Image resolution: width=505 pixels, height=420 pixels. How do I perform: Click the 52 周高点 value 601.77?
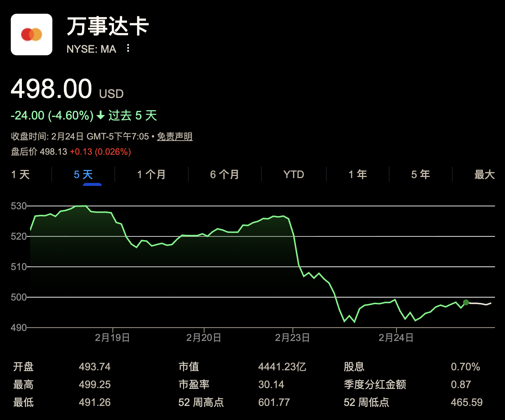tap(274, 402)
